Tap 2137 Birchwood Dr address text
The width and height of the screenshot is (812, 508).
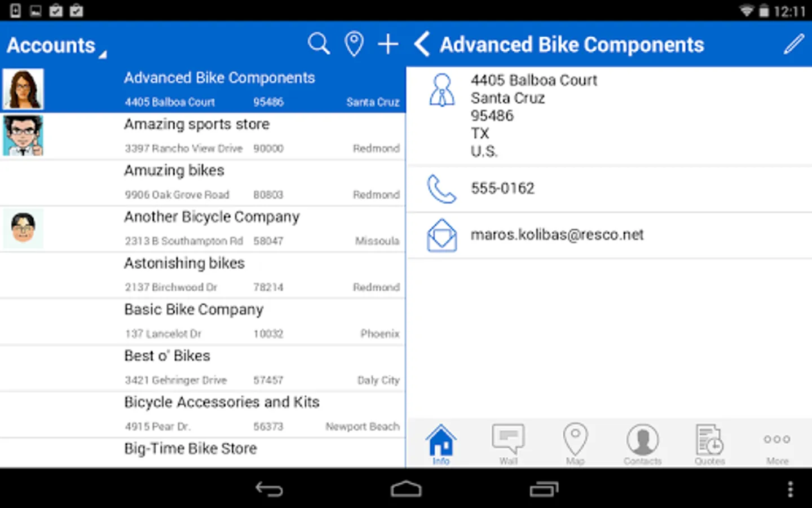171,287
